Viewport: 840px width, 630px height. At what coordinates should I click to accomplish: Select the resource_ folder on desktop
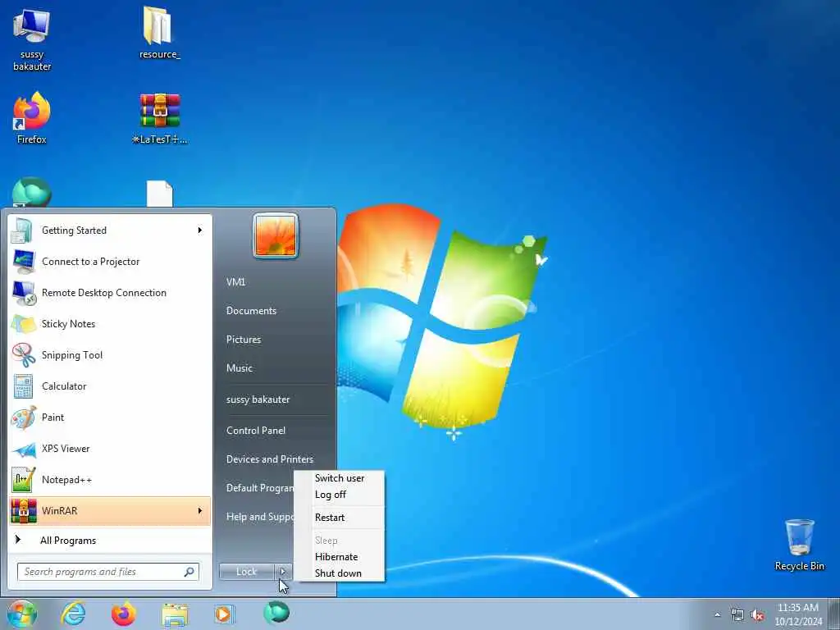click(x=159, y=33)
